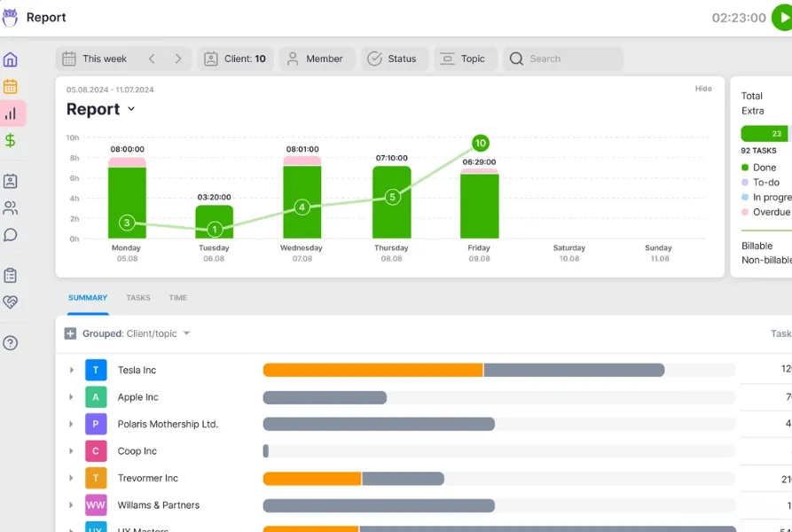Click the Billable label in totals

[757, 246]
